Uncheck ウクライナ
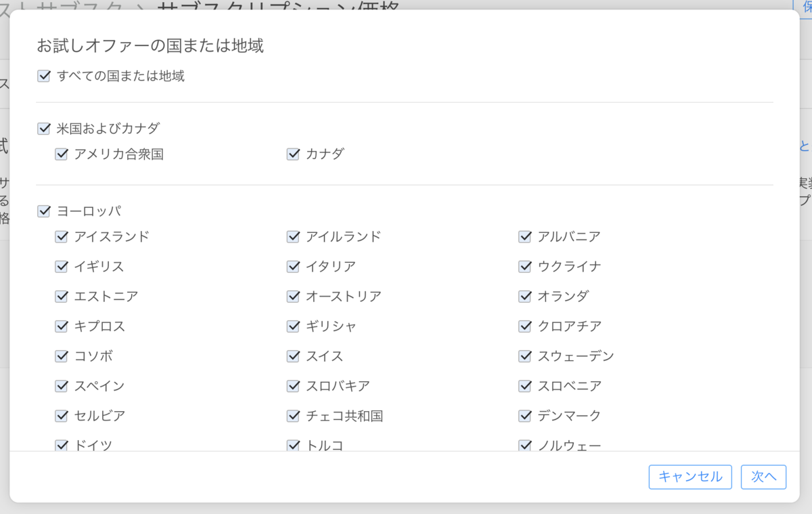812x514 pixels. [524, 266]
